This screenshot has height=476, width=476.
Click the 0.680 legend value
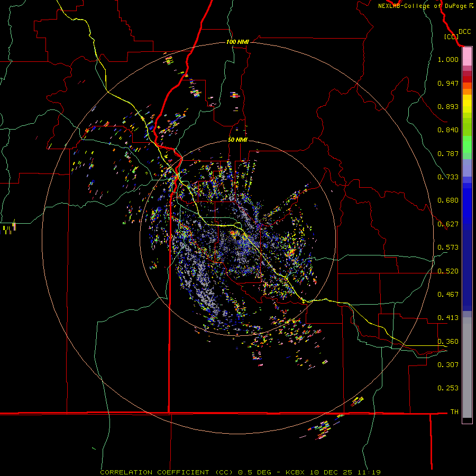tap(448, 200)
